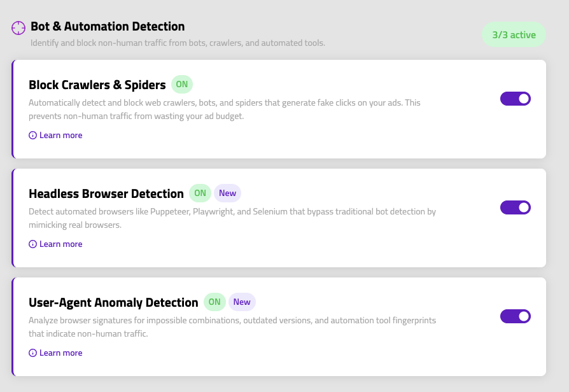Open Learn more for Block Crawlers & Spiders
Image resolution: width=569 pixels, height=392 pixels.
(61, 135)
